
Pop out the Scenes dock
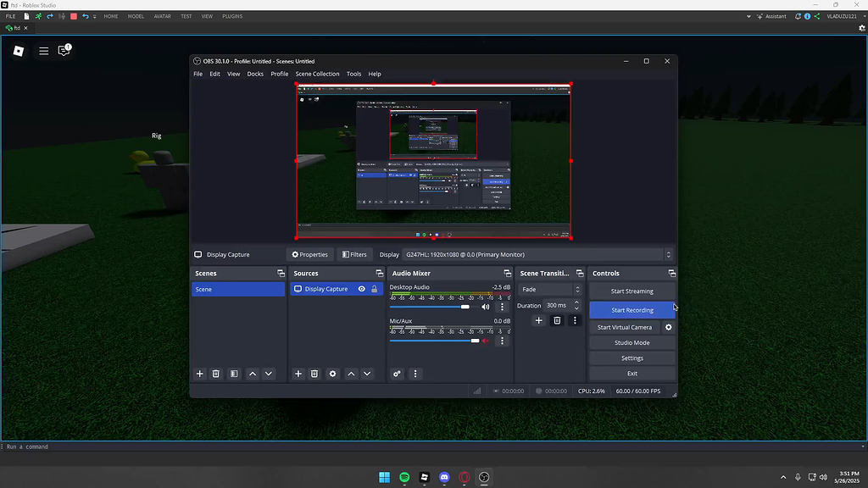pyautogui.click(x=281, y=274)
